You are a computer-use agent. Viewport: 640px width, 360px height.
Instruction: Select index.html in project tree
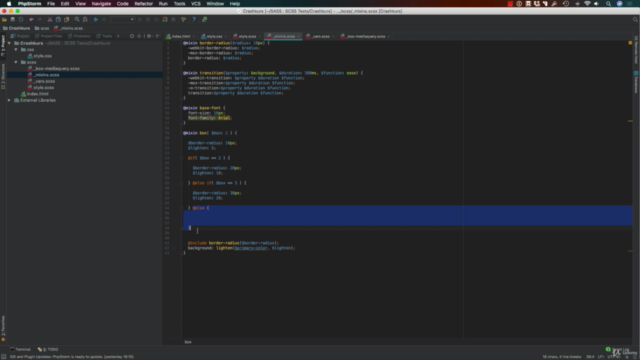click(35, 94)
